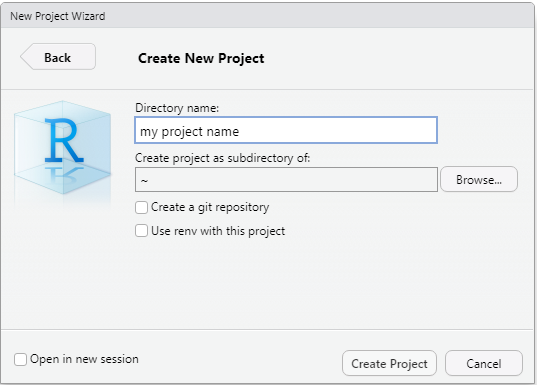The image size is (537, 385).
Task: Click the 'Use renv with this project' label text
Action: pyautogui.click(x=218, y=231)
